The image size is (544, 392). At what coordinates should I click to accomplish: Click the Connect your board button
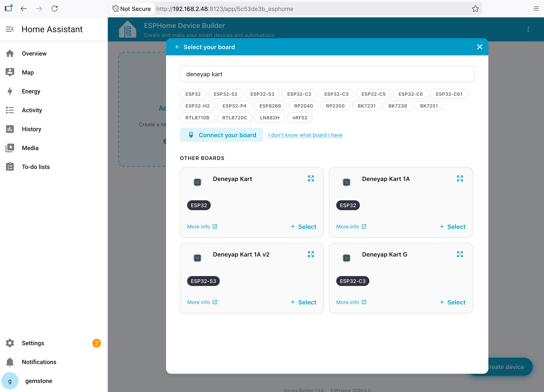click(x=221, y=135)
